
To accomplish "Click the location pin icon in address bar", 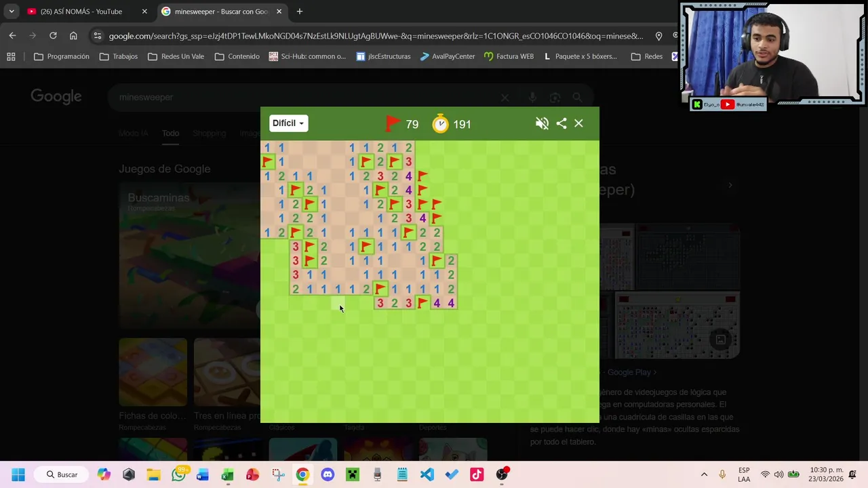I will [x=658, y=36].
